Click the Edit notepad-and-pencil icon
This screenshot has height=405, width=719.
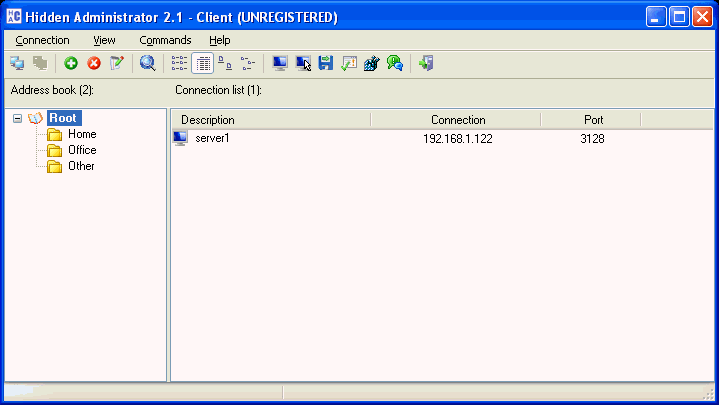pyautogui.click(x=118, y=64)
